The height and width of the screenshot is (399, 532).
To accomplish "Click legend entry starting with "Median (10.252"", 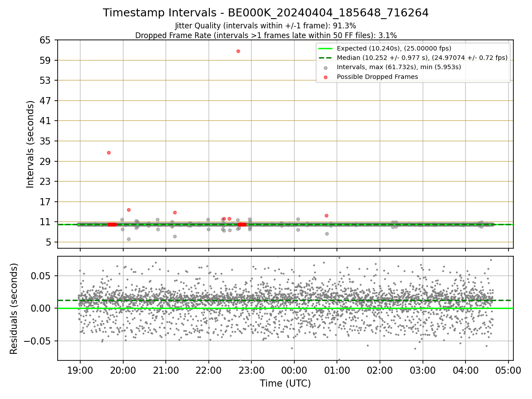I will tap(422, 58).
